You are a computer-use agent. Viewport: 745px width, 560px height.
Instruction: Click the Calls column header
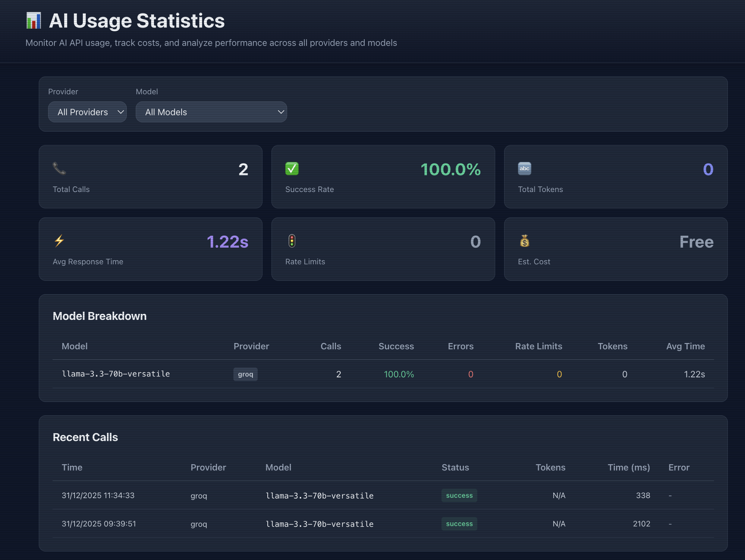[331, 346]
